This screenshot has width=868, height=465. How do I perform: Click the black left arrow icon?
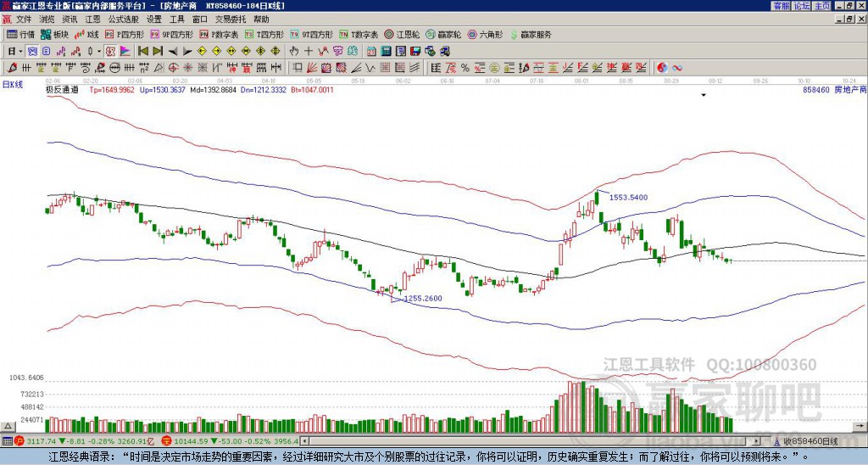(x=173, y=52)
